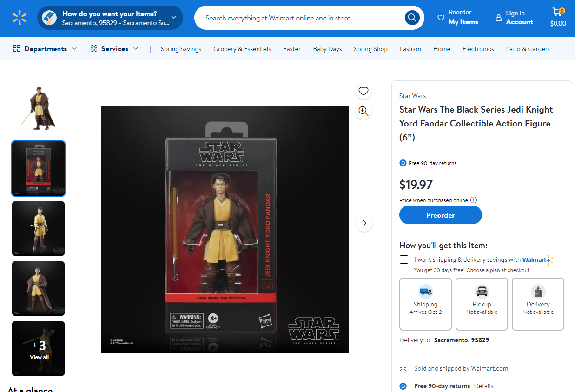Click the Departments grid icon
The image size is (575, 392).
(17, 48)
